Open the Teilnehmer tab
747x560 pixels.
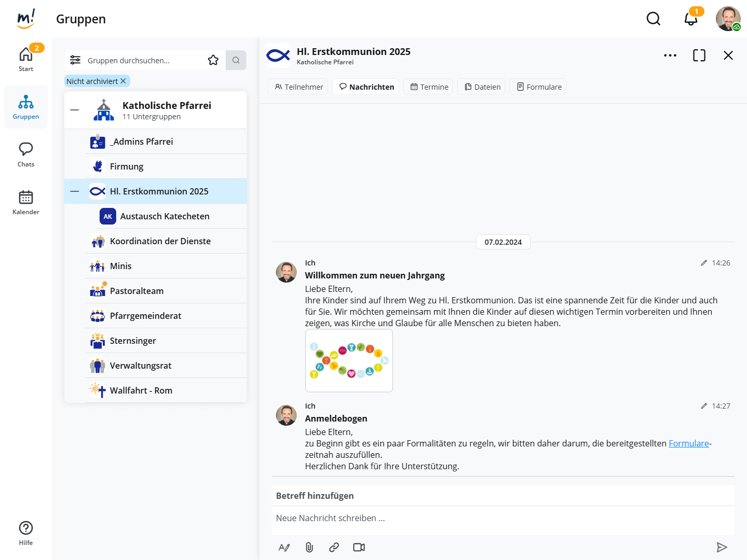[x=299, y=87]
